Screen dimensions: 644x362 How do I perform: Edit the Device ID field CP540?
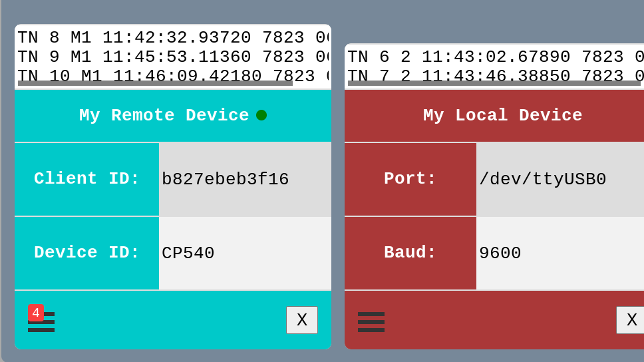click(x=245, y=253)
